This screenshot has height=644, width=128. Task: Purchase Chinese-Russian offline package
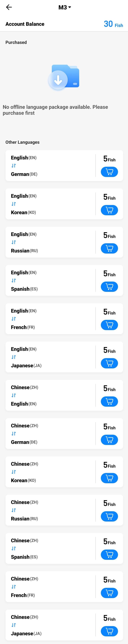click(109, 516)
